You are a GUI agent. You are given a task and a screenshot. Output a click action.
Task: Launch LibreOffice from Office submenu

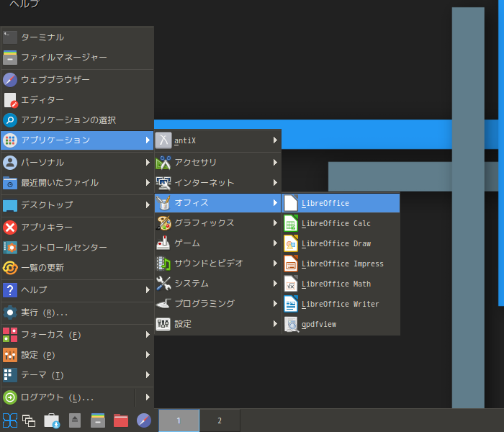point(341,203)
